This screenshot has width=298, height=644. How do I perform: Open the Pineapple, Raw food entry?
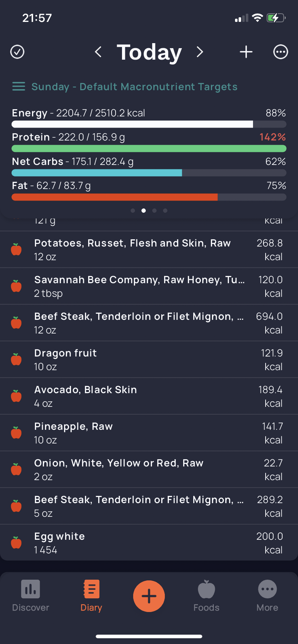tap(149, 433)
